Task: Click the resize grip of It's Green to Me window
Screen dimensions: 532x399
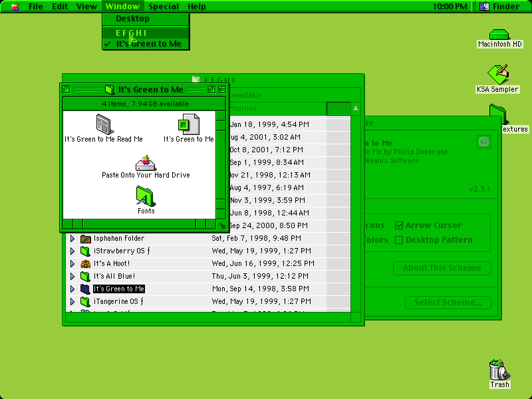Action: click(x=221, y=225)
